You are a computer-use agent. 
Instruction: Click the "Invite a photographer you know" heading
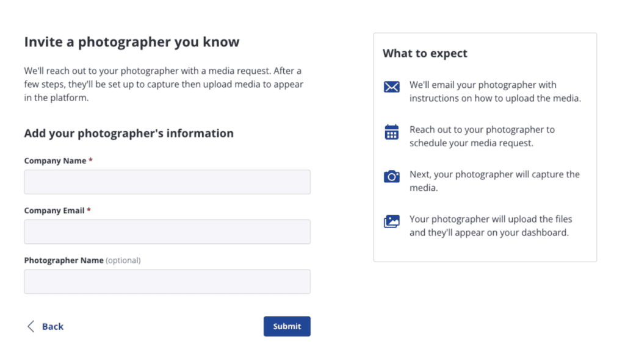132,42
